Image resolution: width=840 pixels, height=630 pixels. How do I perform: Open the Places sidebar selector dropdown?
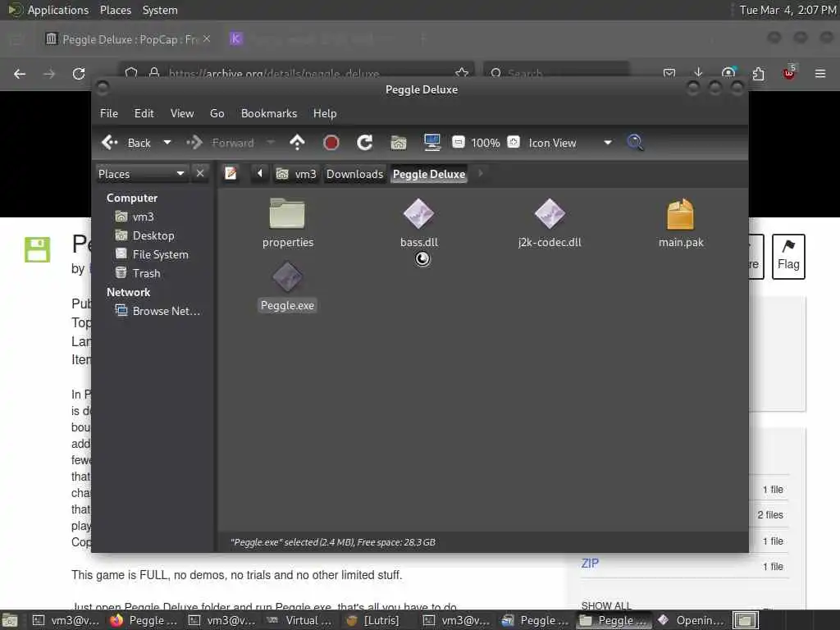click(x=142, y=174)
